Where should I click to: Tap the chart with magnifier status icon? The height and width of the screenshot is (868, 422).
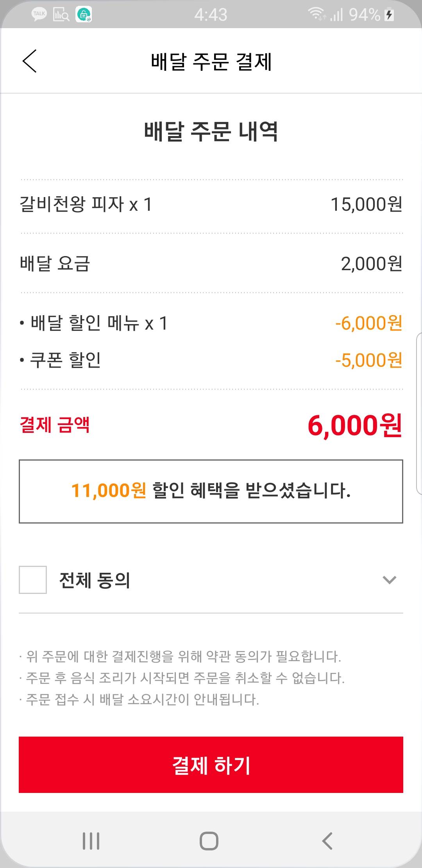tap(61, 14)
